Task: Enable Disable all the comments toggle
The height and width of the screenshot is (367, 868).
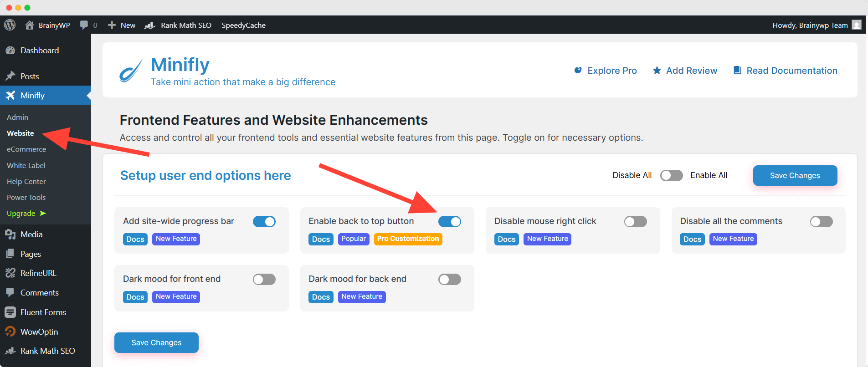Action: coord(822,222)
